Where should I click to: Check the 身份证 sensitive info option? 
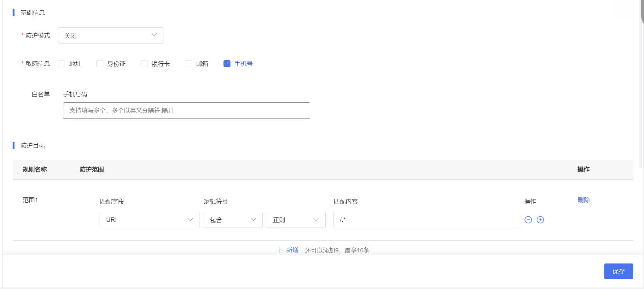tap(100, 64)
